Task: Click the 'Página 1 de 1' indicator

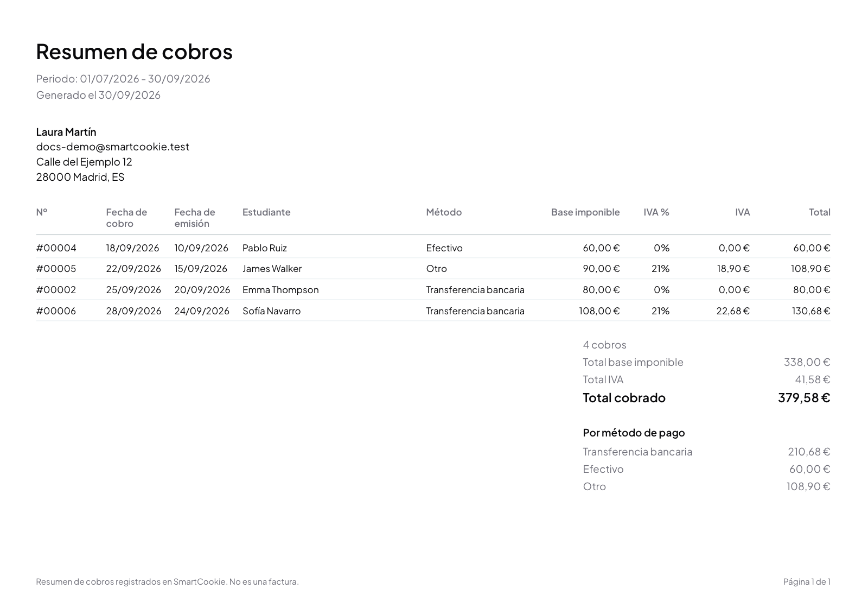Action: pyautogui.click(x=807, y=582)
